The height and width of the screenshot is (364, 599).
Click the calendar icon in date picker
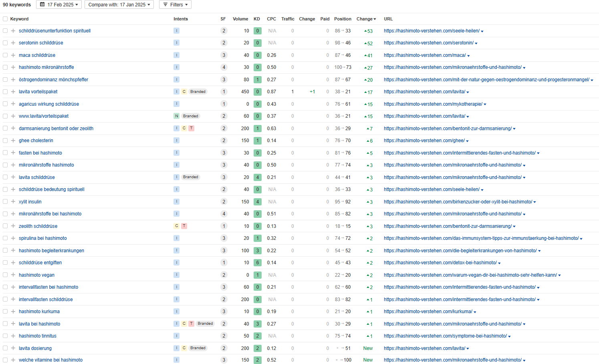[42, 5]
